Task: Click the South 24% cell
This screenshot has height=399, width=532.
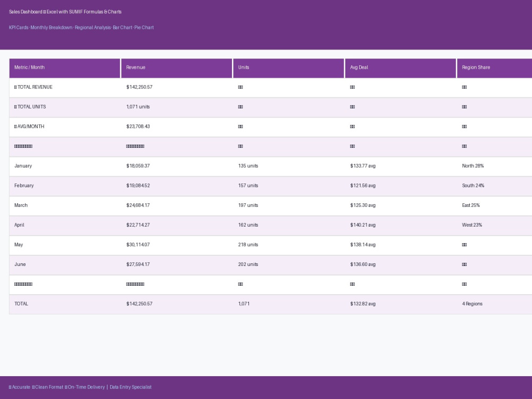Action: click(495, 186)
